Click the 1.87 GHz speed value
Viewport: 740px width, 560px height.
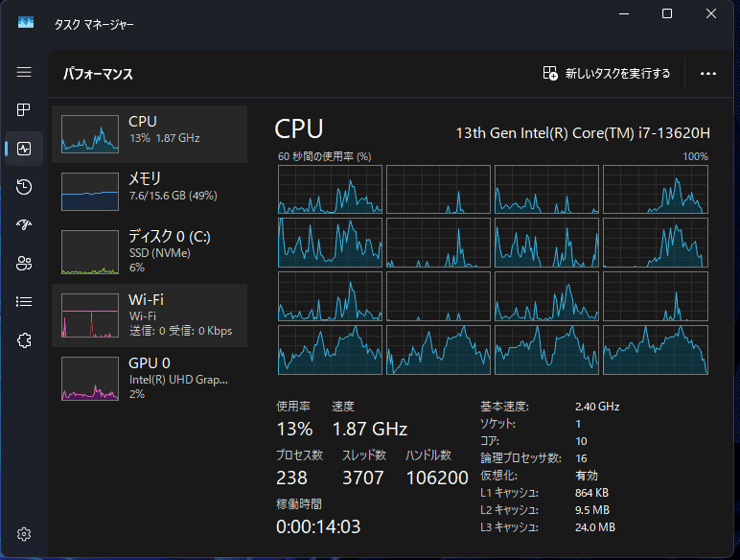(370, 429)
